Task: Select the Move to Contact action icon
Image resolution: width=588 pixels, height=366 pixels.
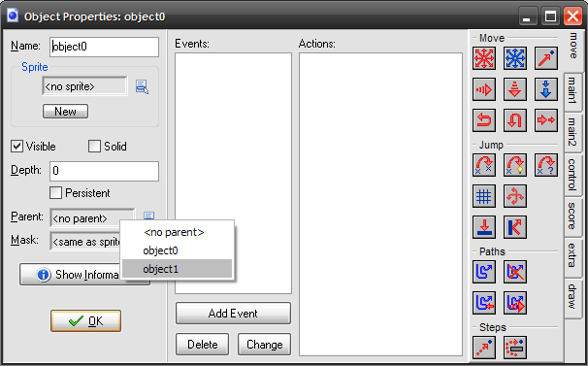Action: coord(484,227)
